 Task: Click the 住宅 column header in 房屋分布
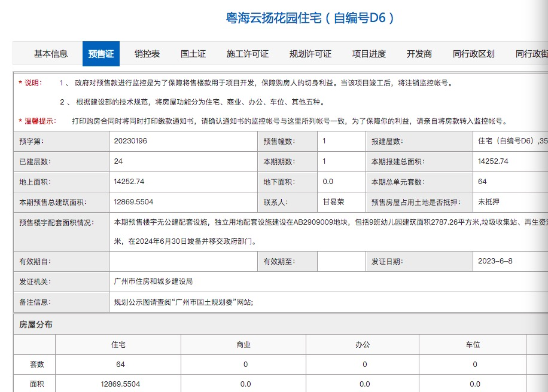tap(118, 344)
